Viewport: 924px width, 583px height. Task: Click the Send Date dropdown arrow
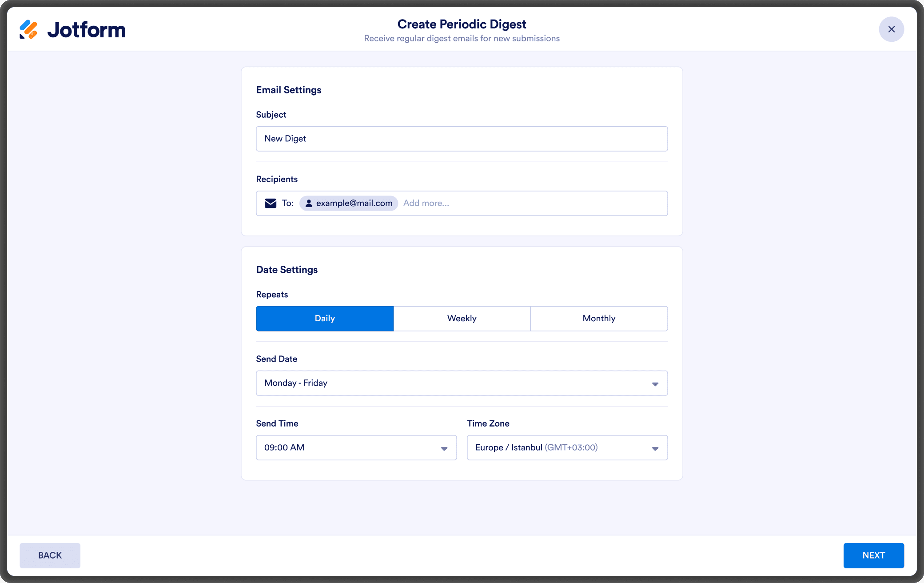(x=655, y=384)
